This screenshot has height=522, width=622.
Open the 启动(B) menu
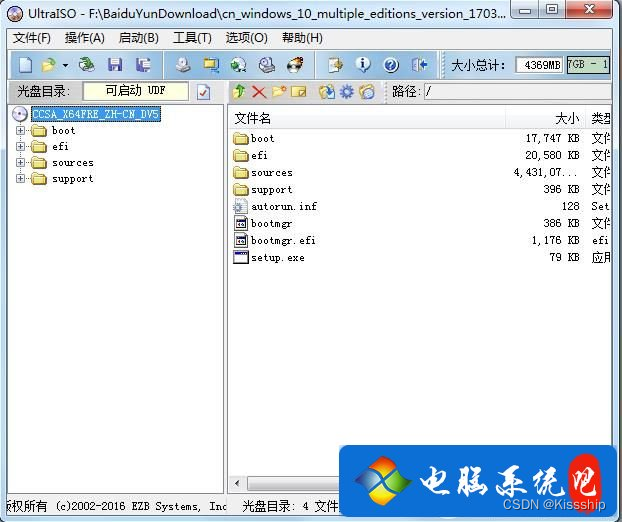[138, 38]
